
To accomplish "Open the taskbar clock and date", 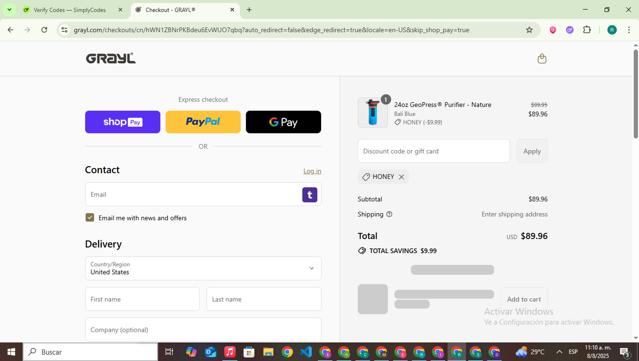I will pyautogui.click(x=598, y=352).
